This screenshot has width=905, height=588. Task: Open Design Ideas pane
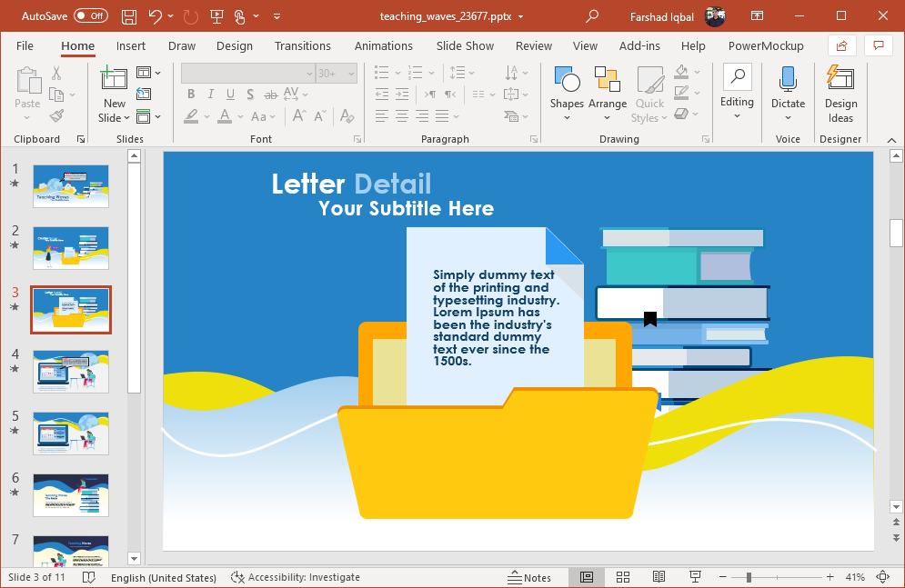pyautogui.click(x=840, y=81)
